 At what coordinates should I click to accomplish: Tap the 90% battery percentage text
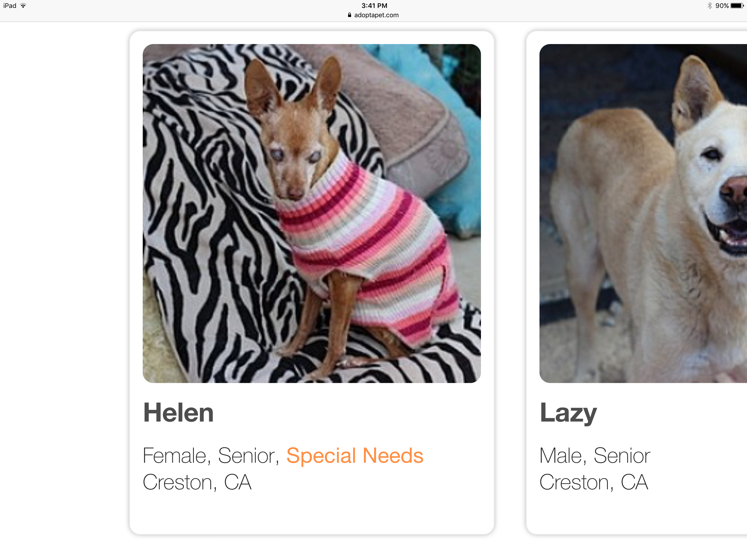(x=722, y=6)
